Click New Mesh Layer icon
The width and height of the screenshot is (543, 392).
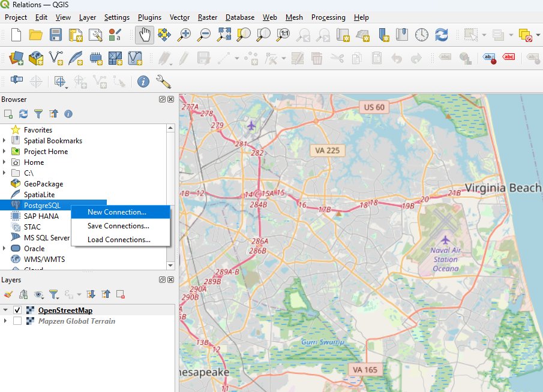115,58
